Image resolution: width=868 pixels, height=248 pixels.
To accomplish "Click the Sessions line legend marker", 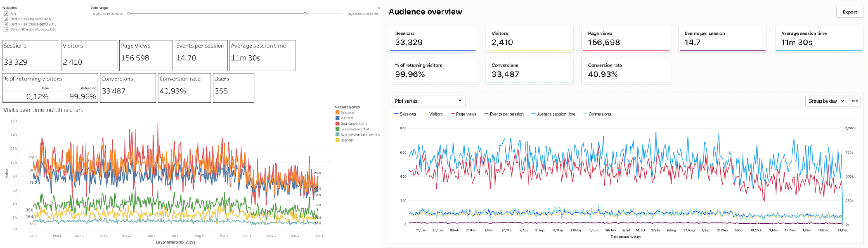I will (x=396, y=114).
